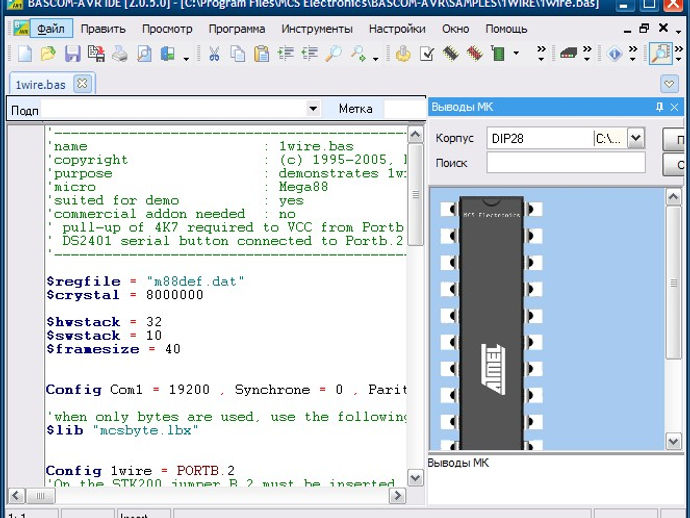
Task: Click the top-left pin of the chip
Action: pos(449,209)
